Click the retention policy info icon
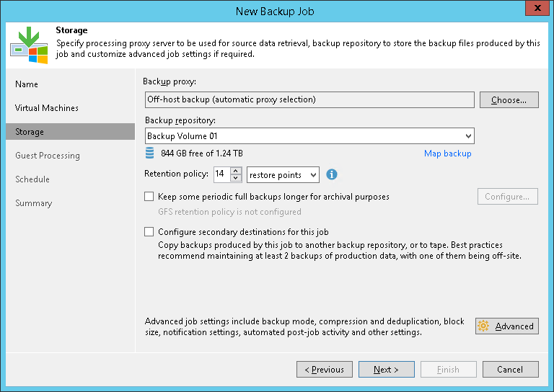554x392 pixels. (332, 174)
